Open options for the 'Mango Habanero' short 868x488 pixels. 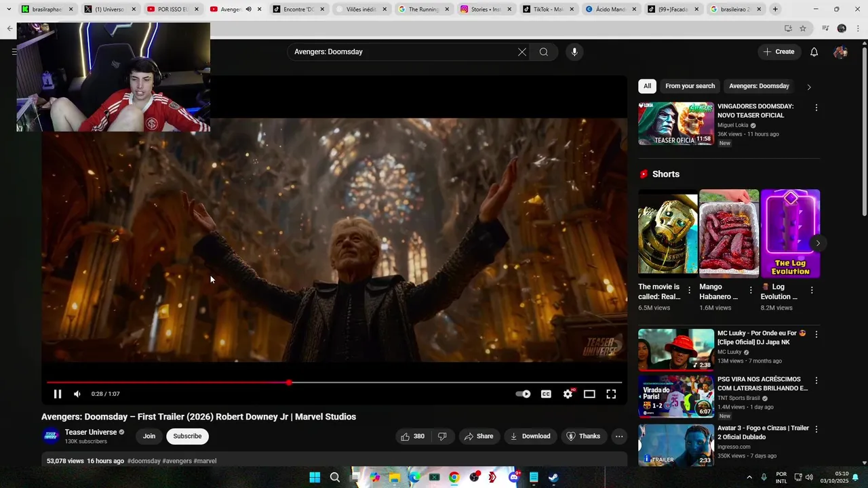coord(751,290)
